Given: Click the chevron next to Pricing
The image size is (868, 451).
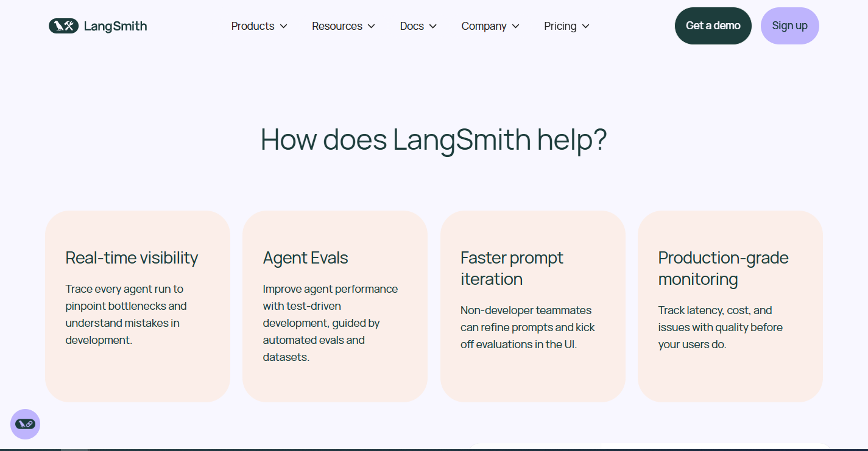Looking at the screenshot, I should coord(585,26).
